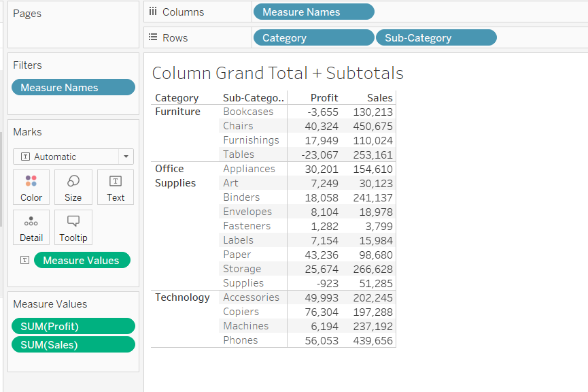Select the Supplies sub-category row

coord(243,282)
